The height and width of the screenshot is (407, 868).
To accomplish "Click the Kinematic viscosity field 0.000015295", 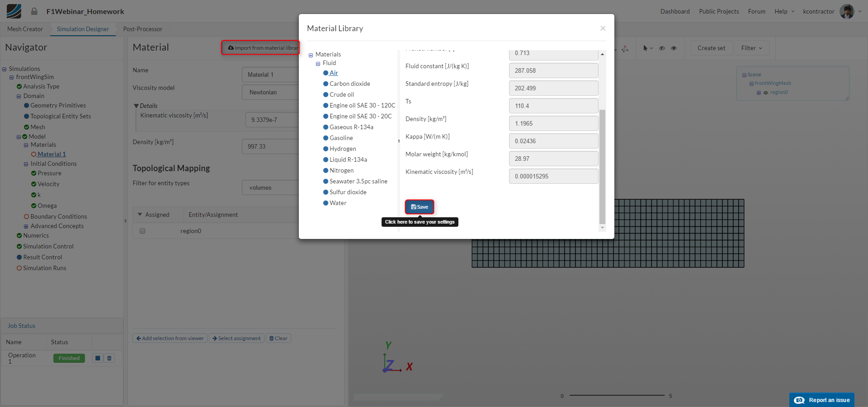I will [553, 176].
